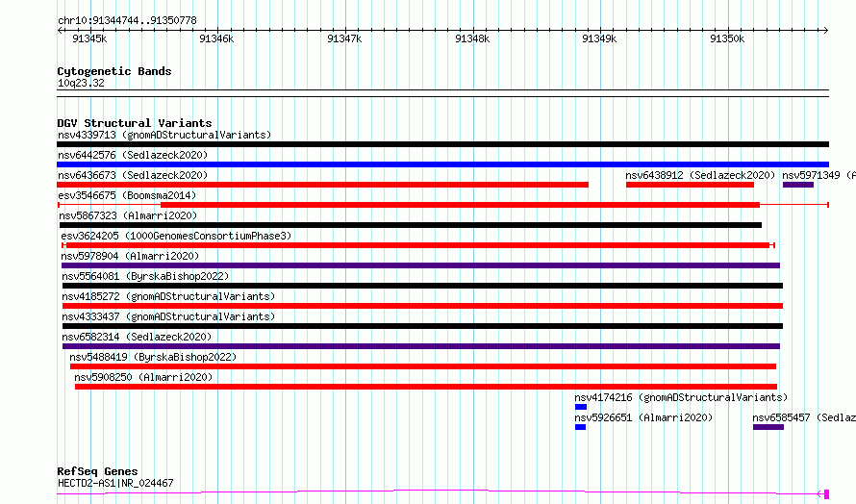Screen dimensions: 856x504
Task: Select the small blue nsv5971349 bar
Action: click(x=797, y=185)
